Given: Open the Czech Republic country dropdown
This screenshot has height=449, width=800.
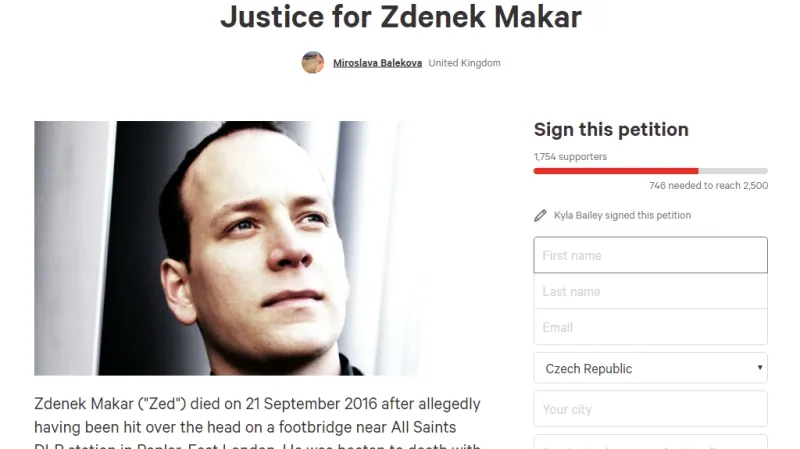Looking at the screenshot, I should (x=651, y=368).
